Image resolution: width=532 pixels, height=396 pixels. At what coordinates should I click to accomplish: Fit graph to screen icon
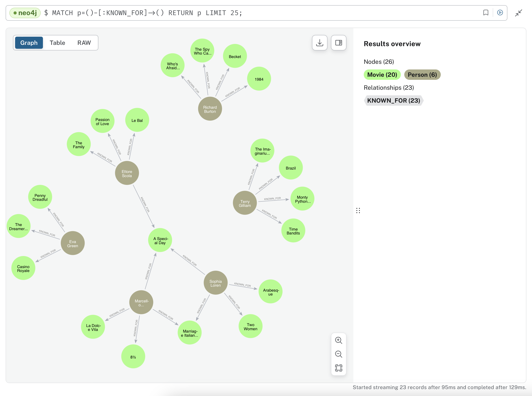[338, 368]
